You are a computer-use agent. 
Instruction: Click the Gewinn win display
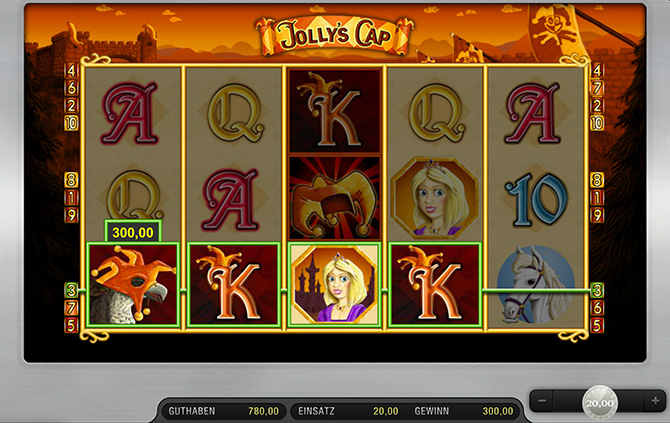tap(464, 411)
